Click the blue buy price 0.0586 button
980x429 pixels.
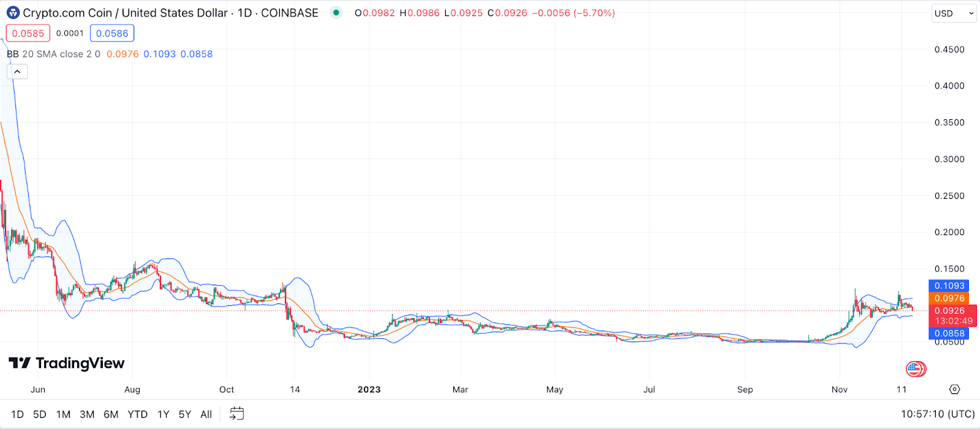[112, 33]
